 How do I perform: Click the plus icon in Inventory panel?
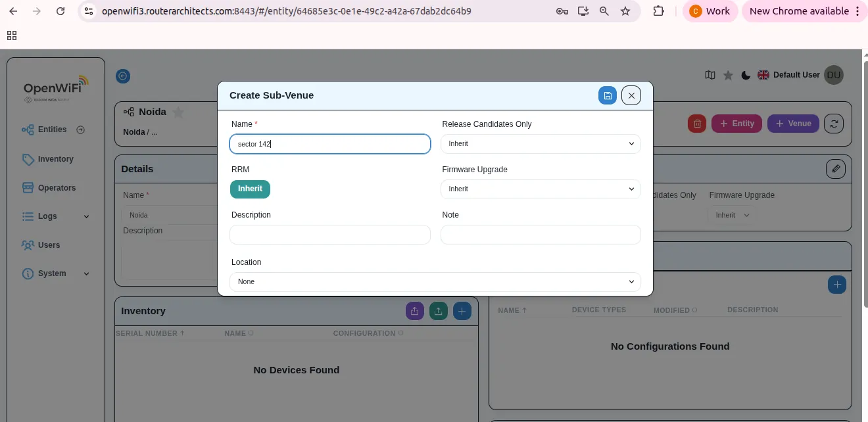[x=462, y=312]
